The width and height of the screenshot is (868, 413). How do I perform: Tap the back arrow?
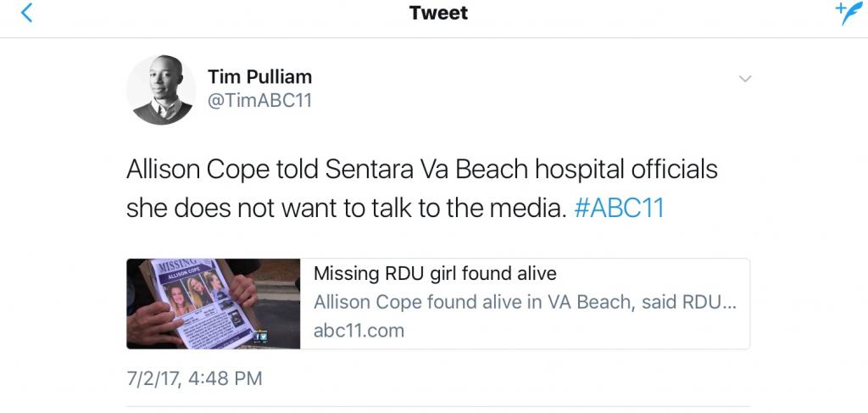point(26,14)
